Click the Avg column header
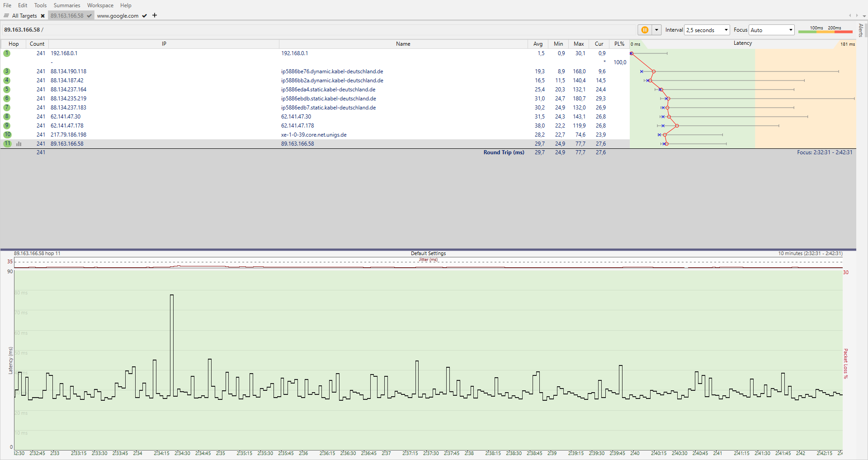868x460 pixels. pos(538,44)
